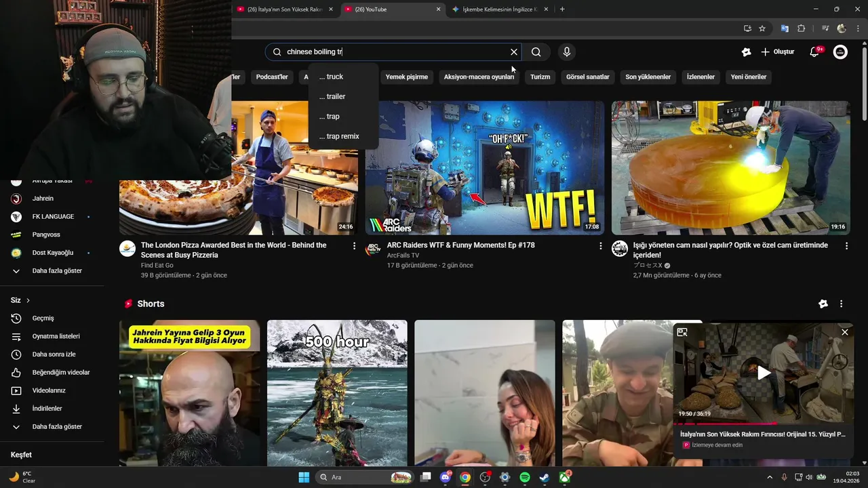Open YouTube notifications bell
This screenshot has height=488, width=868.
tap(816, 52)
